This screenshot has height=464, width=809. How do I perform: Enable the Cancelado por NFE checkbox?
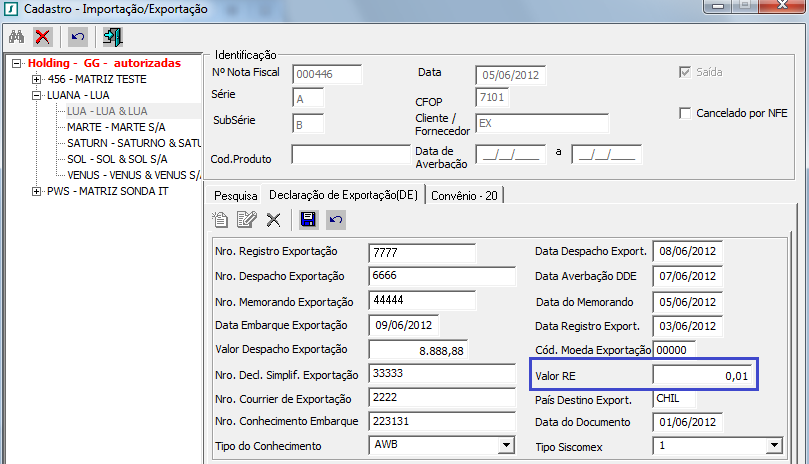686,113
